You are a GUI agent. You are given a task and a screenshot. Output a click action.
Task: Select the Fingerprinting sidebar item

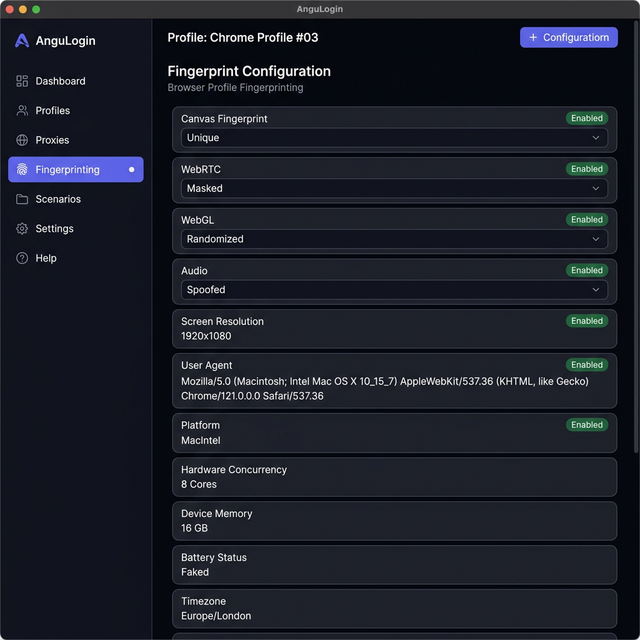click(x=76, y=169)
